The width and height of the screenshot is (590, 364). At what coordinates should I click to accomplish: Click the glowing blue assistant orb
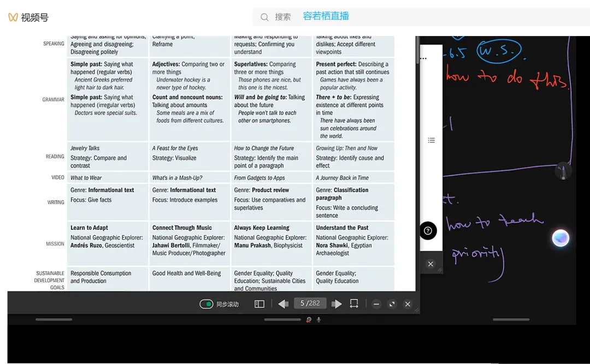point(560,238)
